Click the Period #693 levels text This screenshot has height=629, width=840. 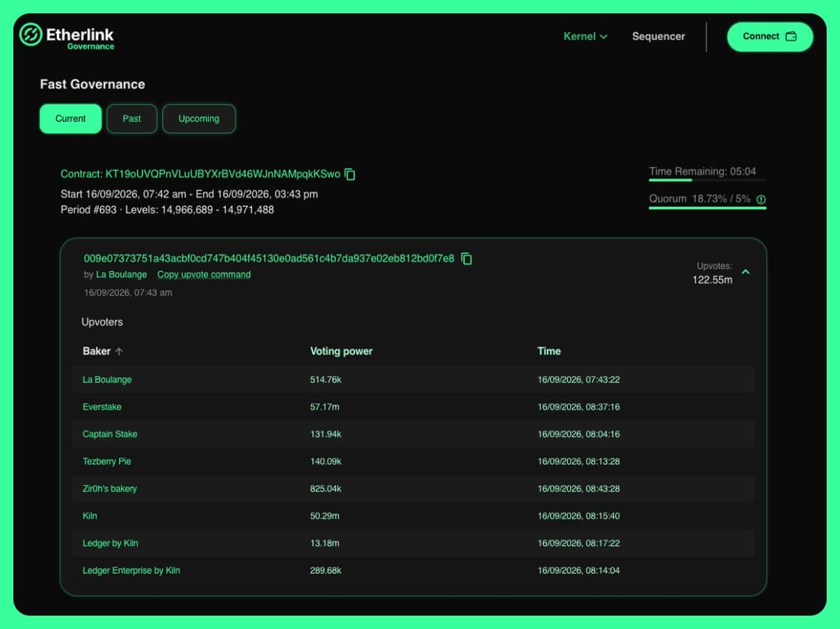(x=167, y=209)
